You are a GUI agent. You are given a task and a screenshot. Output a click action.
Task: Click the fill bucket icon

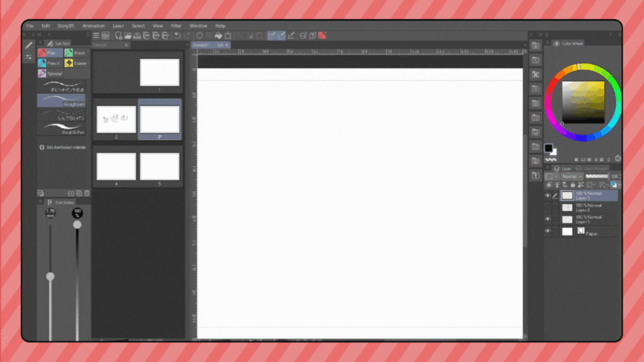pyautogui.click(x=219, y=36)
